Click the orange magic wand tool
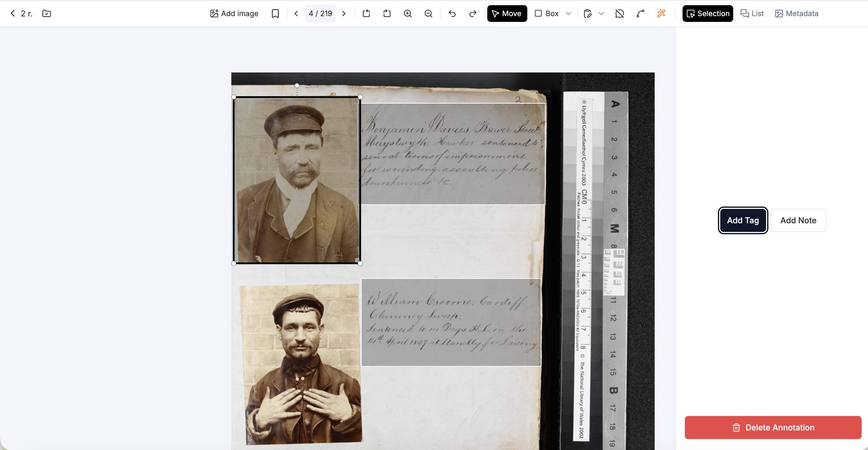This screenshot has width=868, height=450. point(661,14)
